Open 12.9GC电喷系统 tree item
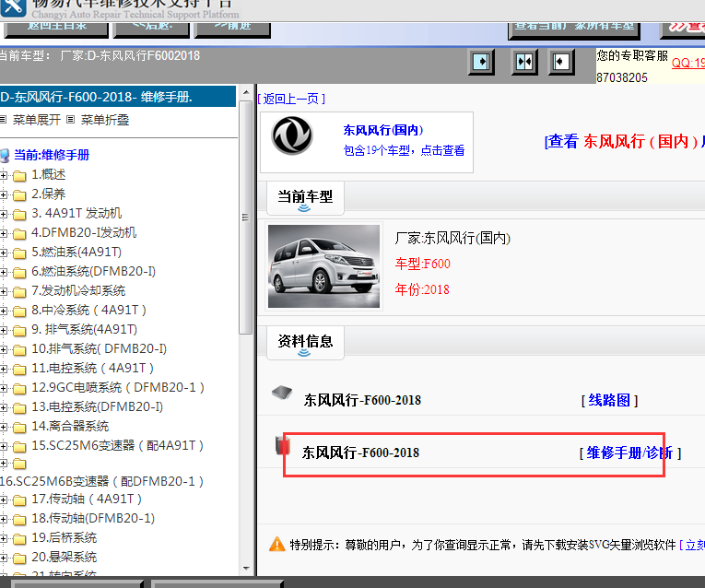This screenshot has height=588, width=705. [118, 387]
